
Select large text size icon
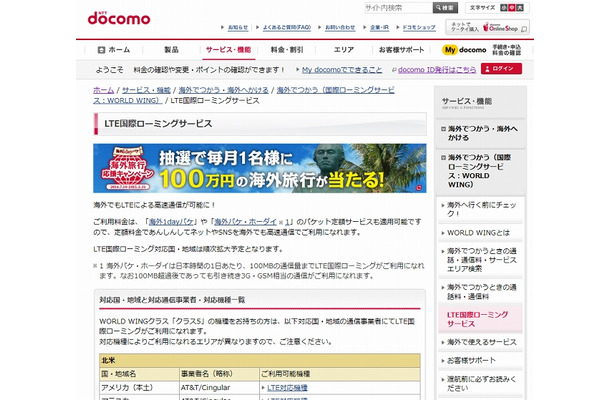(520, 7)
